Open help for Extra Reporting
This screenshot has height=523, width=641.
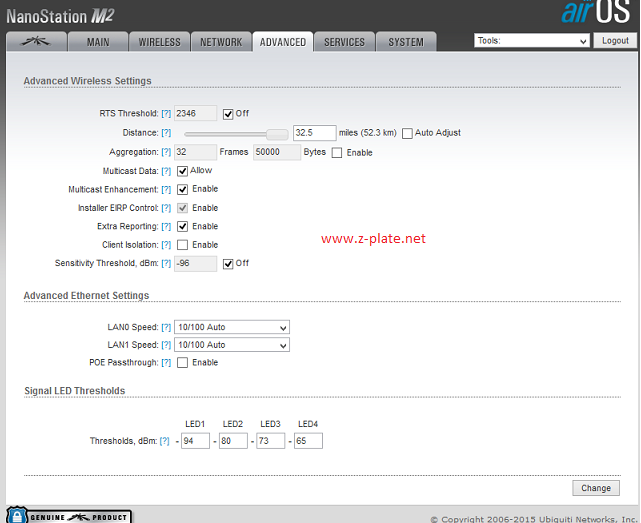click(166, 226)
